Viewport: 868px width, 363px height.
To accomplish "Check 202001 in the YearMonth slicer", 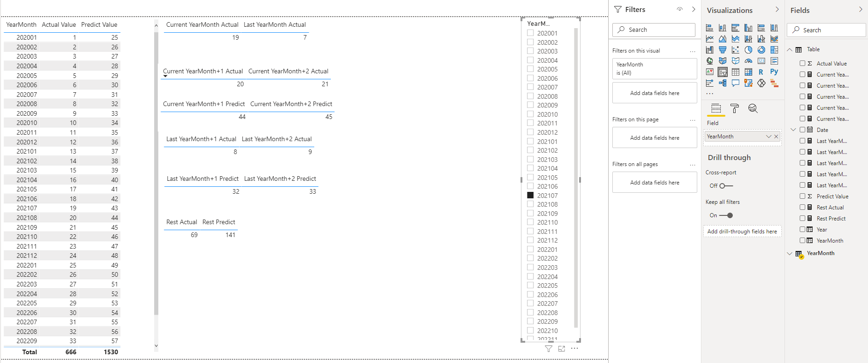I will click(x=531, y=33).
